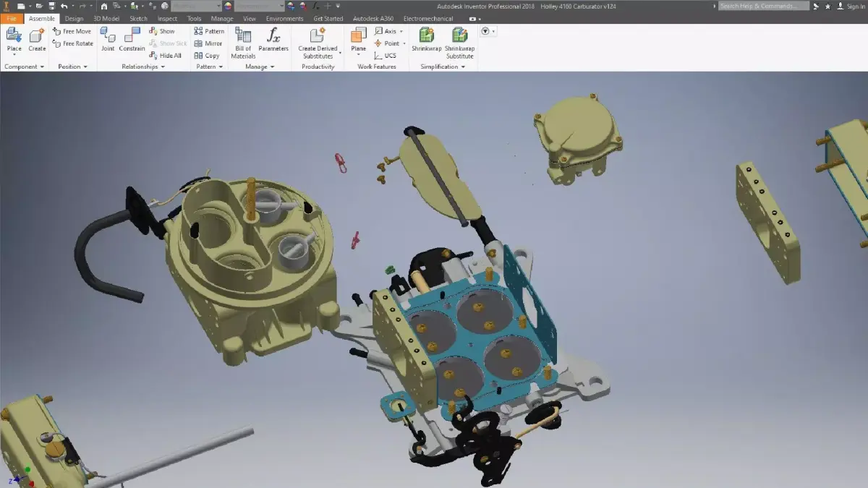Open the appearance selector dropdown in title bar
868x488 pixels.
[281, 6]
